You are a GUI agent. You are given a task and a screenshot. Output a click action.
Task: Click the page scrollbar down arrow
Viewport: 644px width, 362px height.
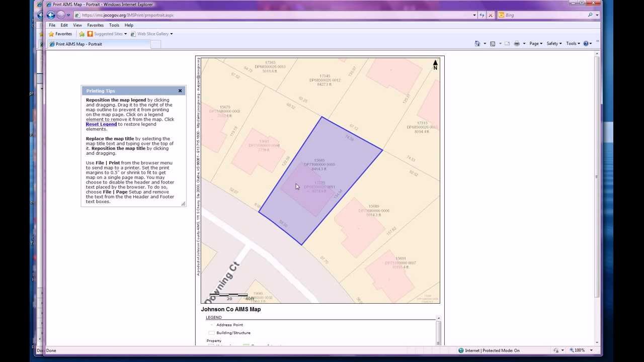597,342
